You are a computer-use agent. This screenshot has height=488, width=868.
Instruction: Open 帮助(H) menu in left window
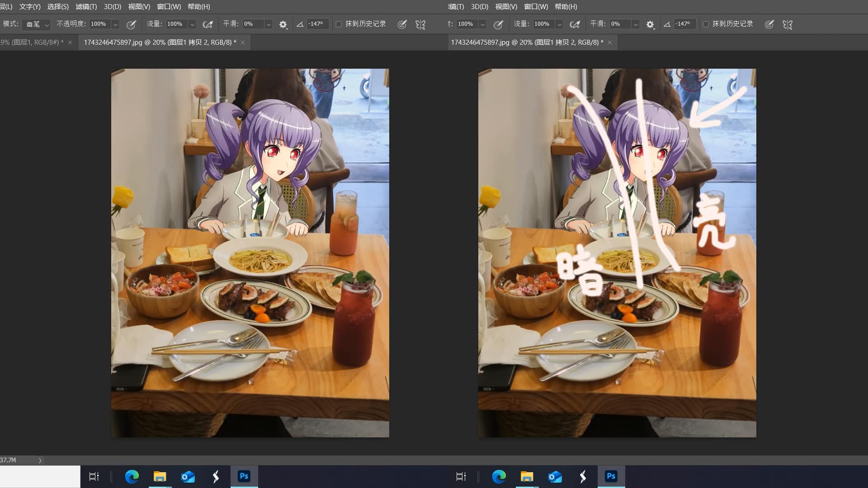click(x=199, y=7)
